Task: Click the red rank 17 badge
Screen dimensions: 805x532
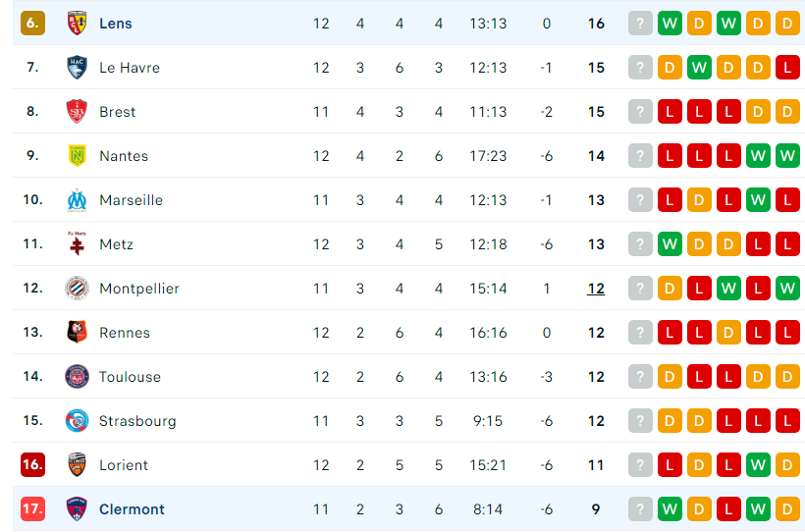Action: click(32, 508)
